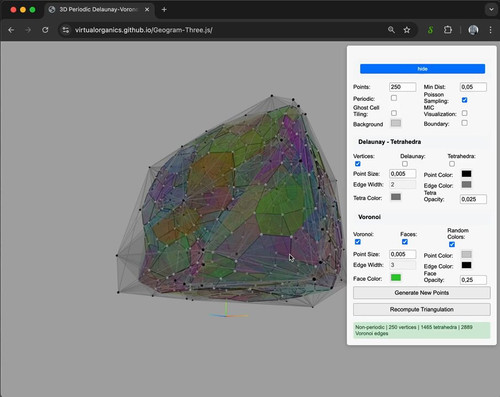Edit the Tetra Opacity field
Viewport: 500px width, 397px height.
[473, 199]
